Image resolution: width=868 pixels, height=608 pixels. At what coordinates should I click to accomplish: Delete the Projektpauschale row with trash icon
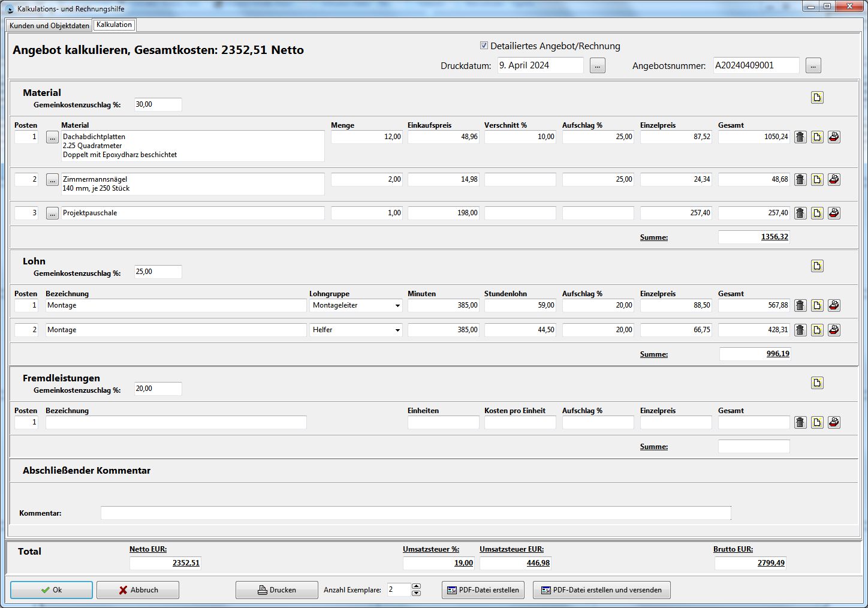coord(800,213)
